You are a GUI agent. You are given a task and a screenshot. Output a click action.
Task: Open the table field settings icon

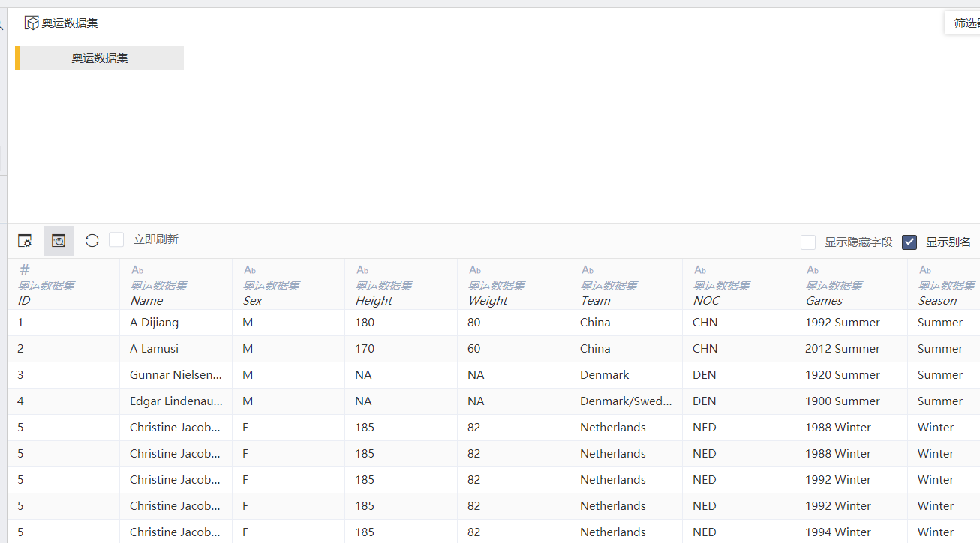[x=25, y=241]
